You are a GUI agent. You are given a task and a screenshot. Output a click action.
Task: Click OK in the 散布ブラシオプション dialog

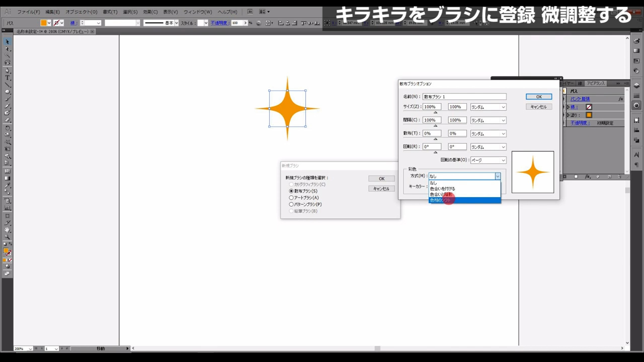coord(539,97)
